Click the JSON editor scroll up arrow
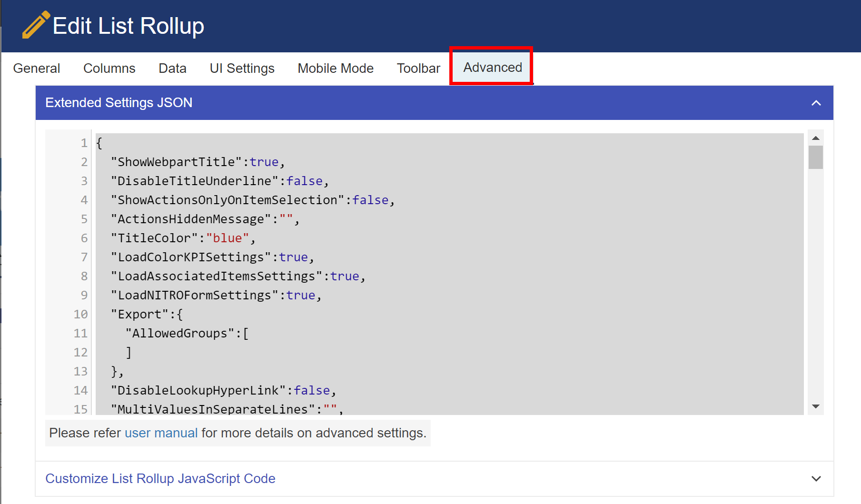The width and height of the screenshot is (861, 504). pyautogui.click(x=816, y=138)
